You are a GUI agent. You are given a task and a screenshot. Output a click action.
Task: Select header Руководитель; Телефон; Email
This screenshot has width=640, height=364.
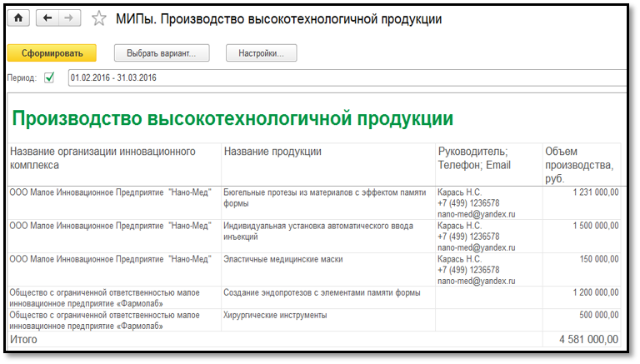(489, 164)
